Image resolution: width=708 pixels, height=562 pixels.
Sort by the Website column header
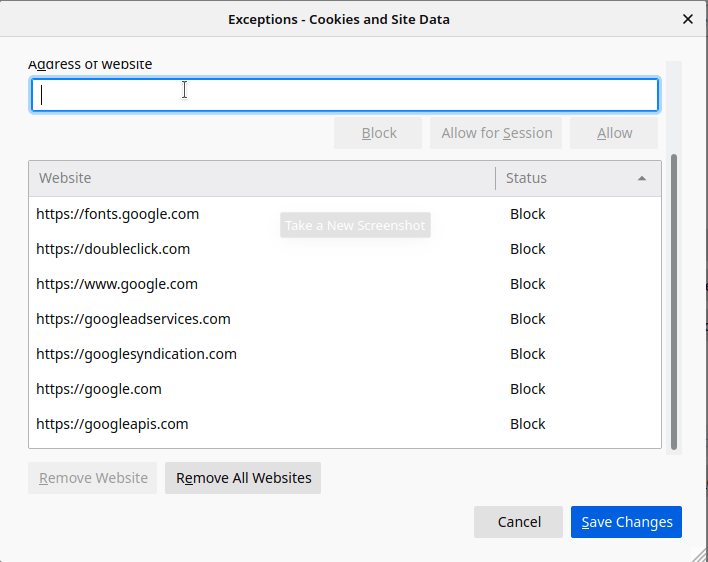262,178
